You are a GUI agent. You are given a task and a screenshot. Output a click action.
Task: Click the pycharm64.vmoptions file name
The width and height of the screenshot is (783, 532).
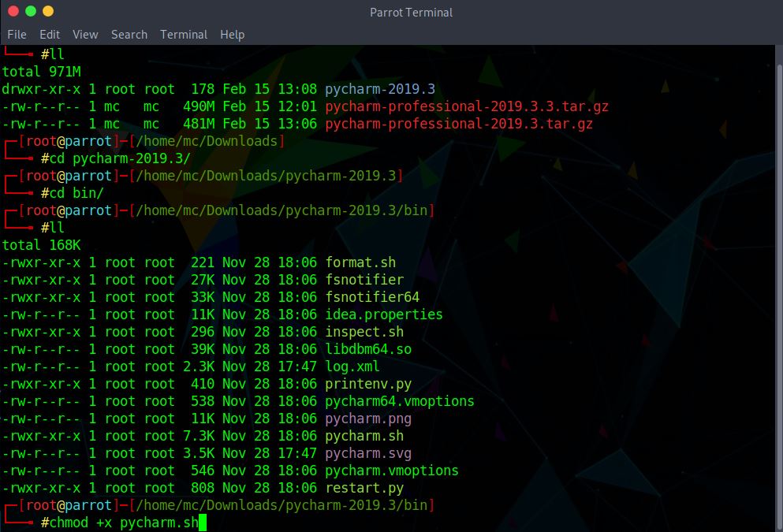(x=400, y=401)
